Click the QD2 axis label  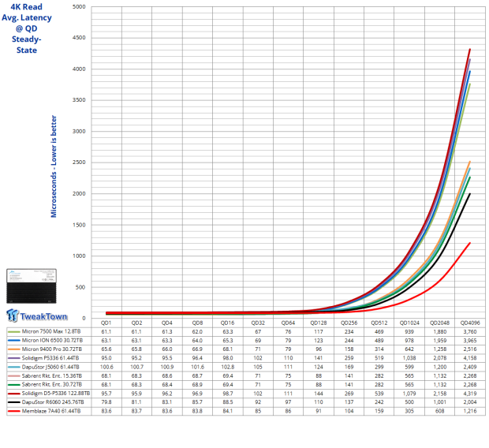136,323
